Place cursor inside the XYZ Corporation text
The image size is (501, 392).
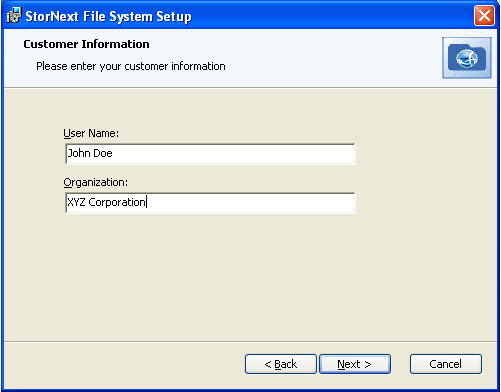click(x=106, y=202)
